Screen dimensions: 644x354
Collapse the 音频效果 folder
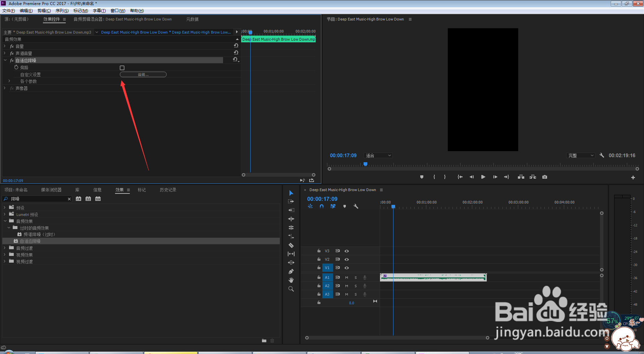[x=5, y=221]
